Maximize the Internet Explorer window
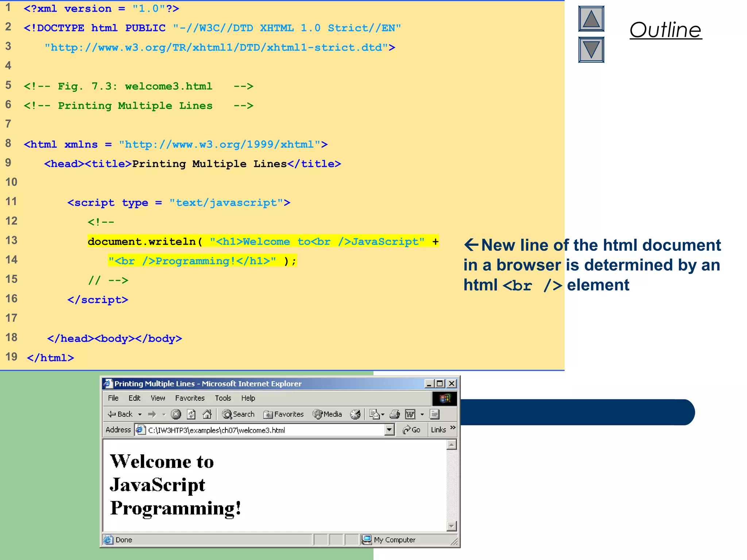Screen dimensions: 747x560 tap(440, 384)
